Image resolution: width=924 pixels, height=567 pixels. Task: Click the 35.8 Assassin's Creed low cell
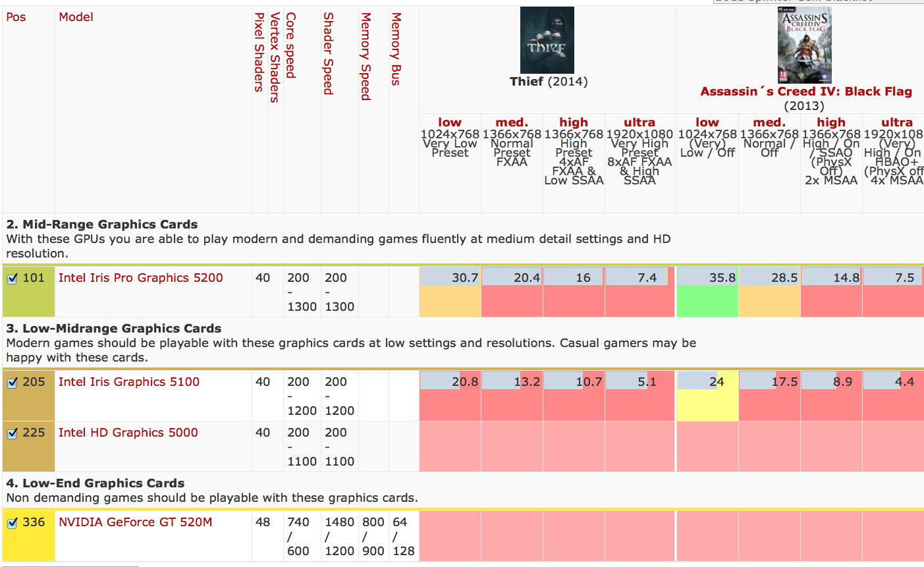pos(707,292)
